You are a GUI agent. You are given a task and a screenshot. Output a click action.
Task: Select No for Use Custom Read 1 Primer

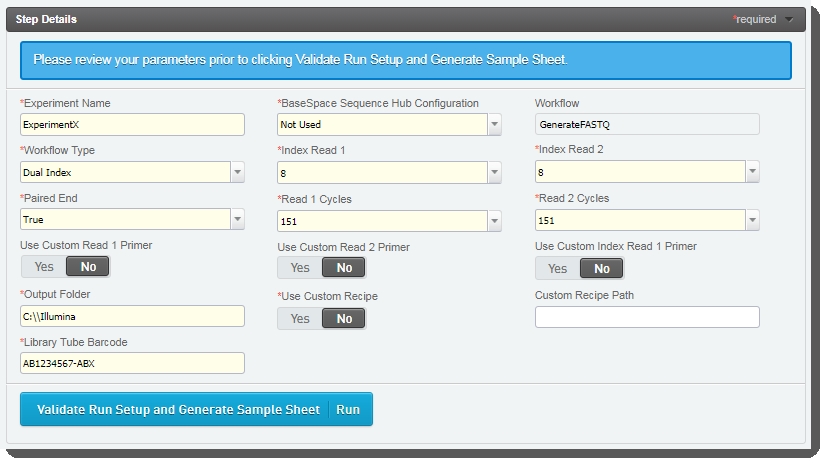[88, 267]
